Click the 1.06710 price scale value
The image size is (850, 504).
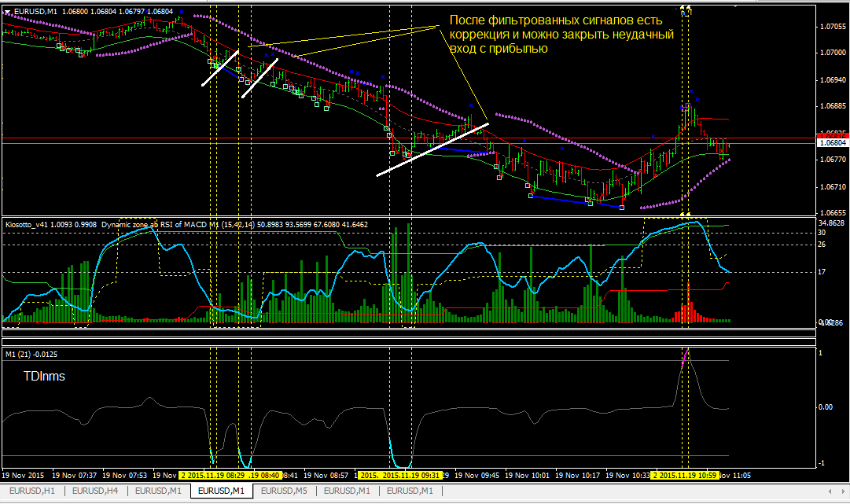pos(833,187)
